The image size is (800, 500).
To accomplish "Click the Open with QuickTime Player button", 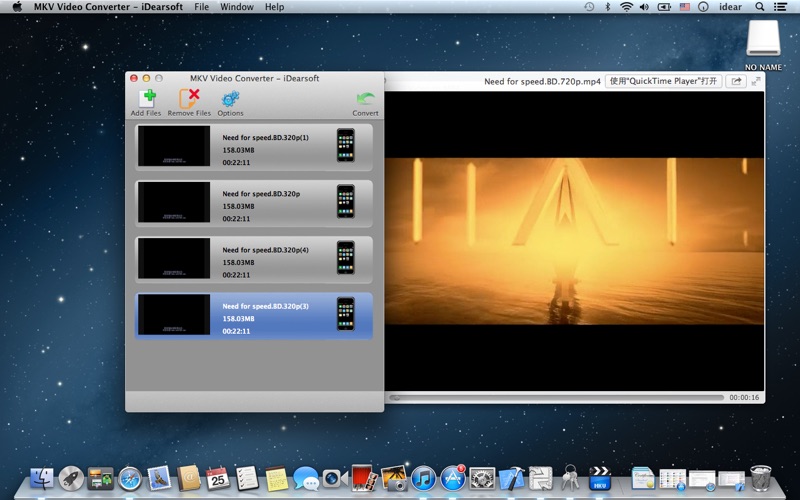I will point(663,81).
